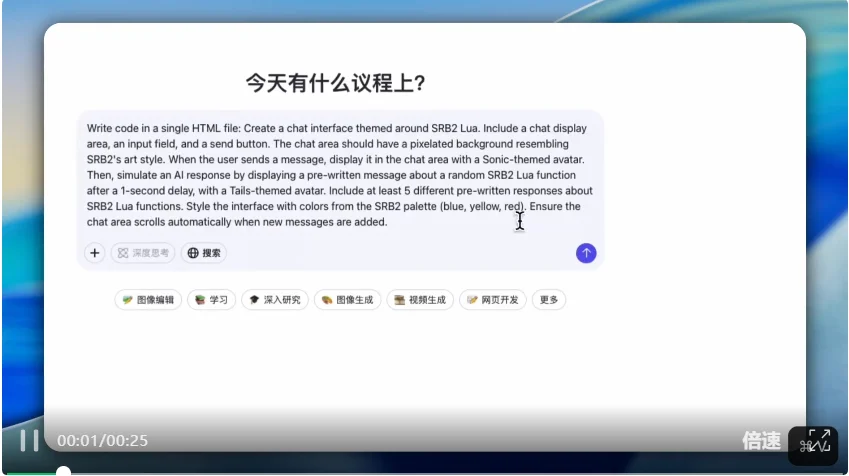Click the video progress bar handle

tap(63, 471)
